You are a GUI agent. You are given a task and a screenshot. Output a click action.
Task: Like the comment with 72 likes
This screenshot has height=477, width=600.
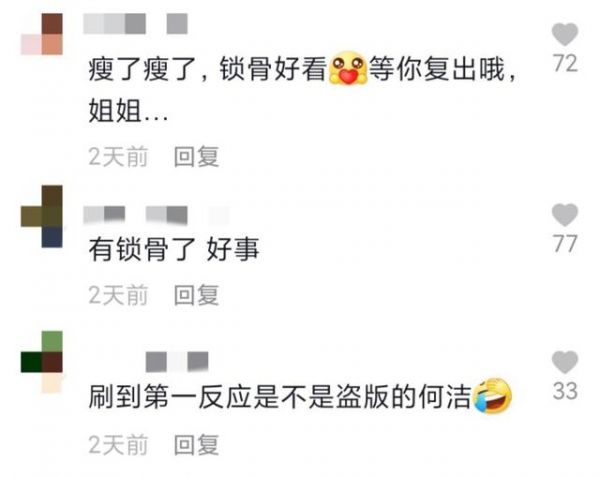565,34
